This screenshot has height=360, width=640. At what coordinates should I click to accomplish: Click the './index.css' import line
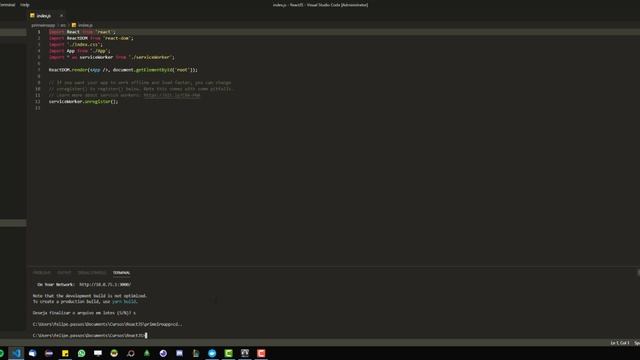pos(76,44)
